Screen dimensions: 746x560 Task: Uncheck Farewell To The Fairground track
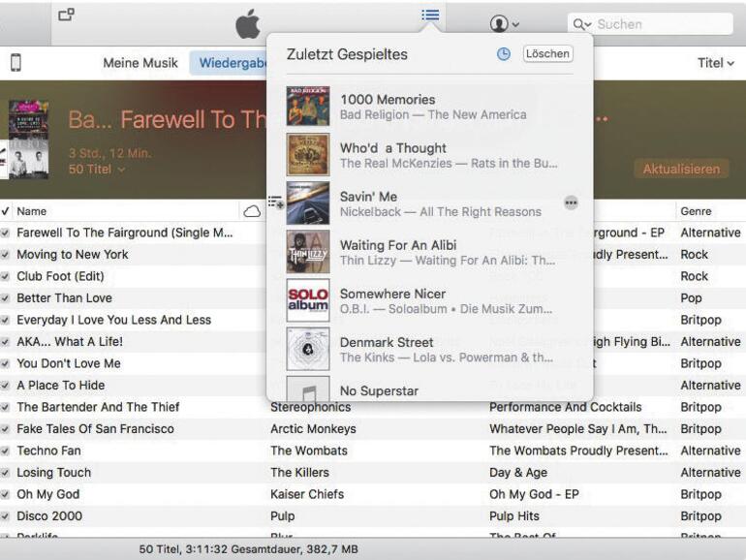coord(5,233)
